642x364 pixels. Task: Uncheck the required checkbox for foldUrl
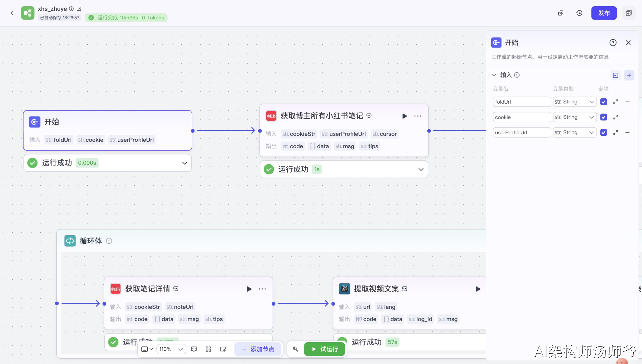(603, 102)
